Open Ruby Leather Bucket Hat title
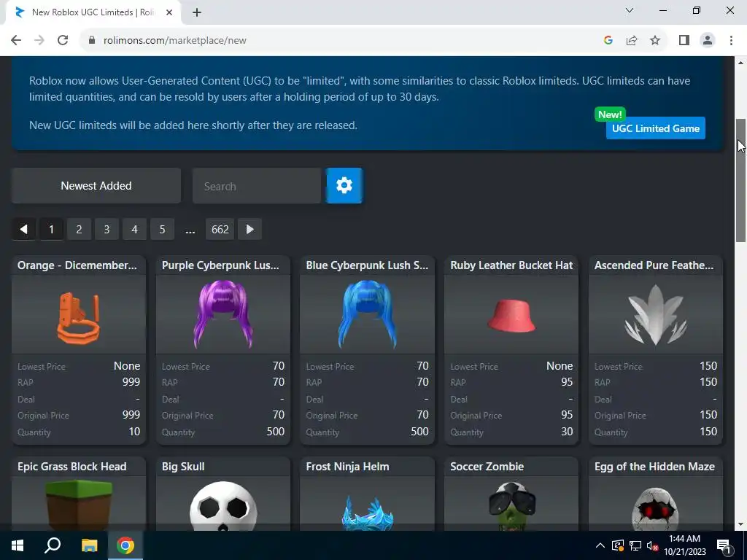The width and height of the screenshot is (747, 560). click(511, 265)
